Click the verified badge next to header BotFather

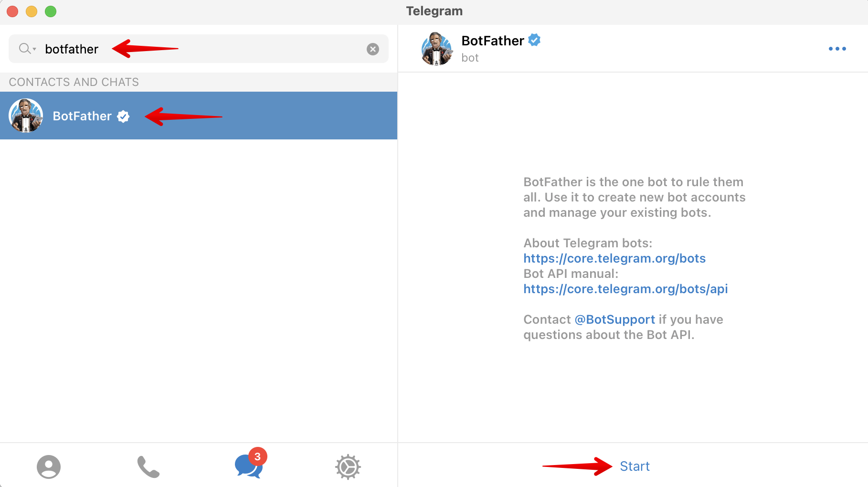(535, 40)
